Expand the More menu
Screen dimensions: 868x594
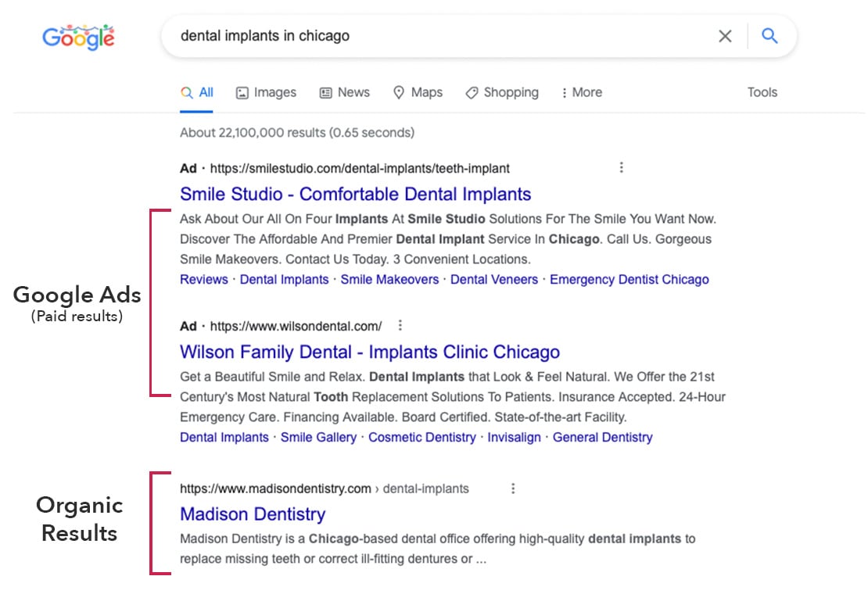point(582,93)
